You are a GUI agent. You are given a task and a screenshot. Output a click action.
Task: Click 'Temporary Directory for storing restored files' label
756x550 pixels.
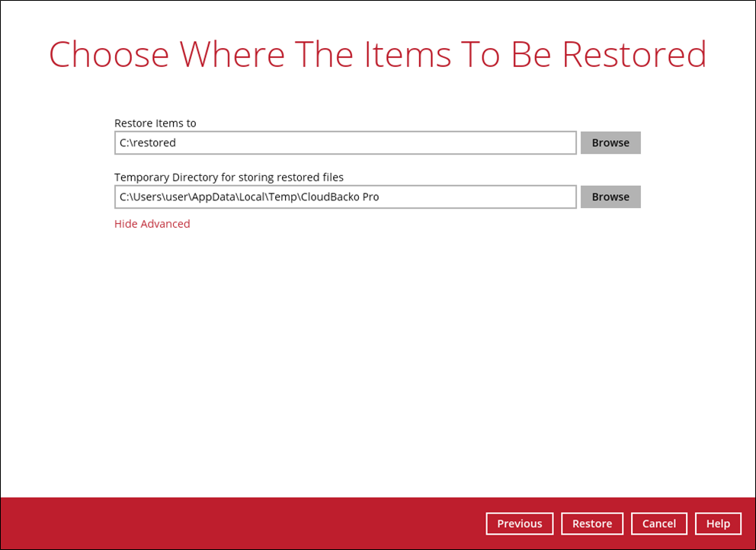229,177
